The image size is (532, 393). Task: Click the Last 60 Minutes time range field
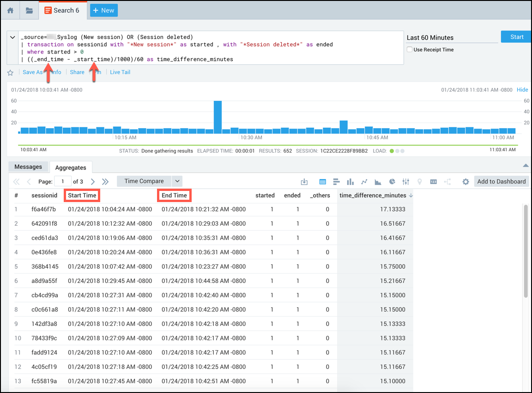point(451,37)
